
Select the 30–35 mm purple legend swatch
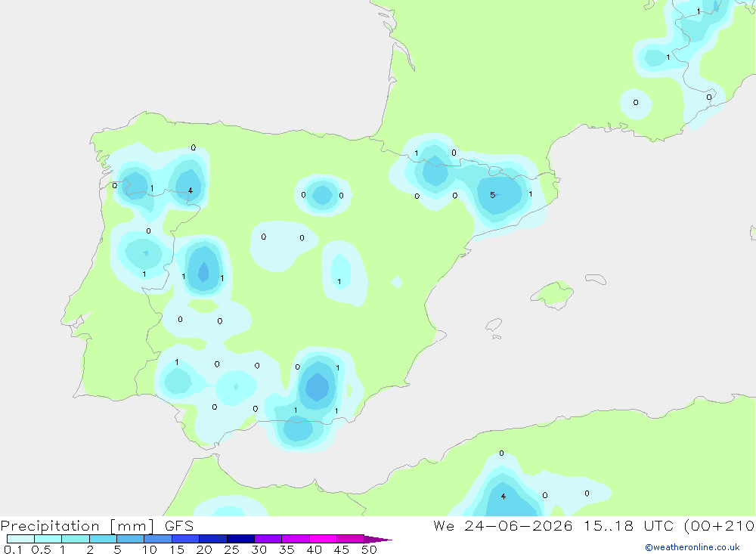(x=268, y=539)
